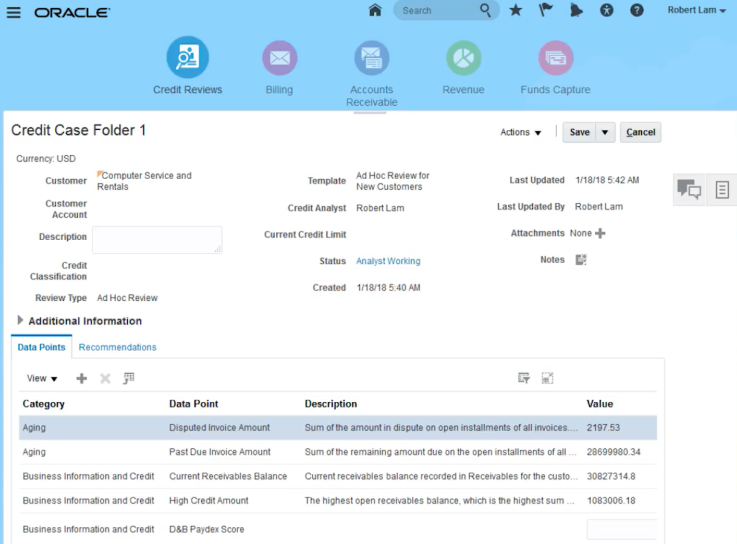Open the hamburger navigator menu

(x=13, y=12)
